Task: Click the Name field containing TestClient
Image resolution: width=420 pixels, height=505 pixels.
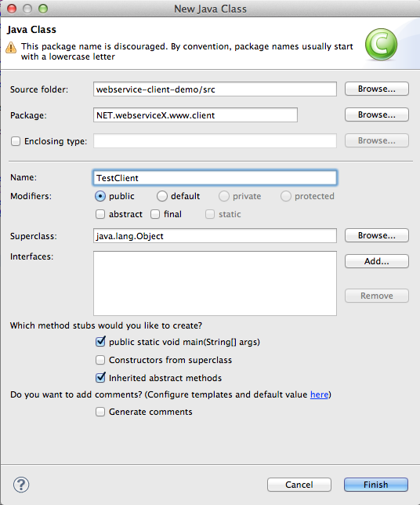Action: pos(215,178)
